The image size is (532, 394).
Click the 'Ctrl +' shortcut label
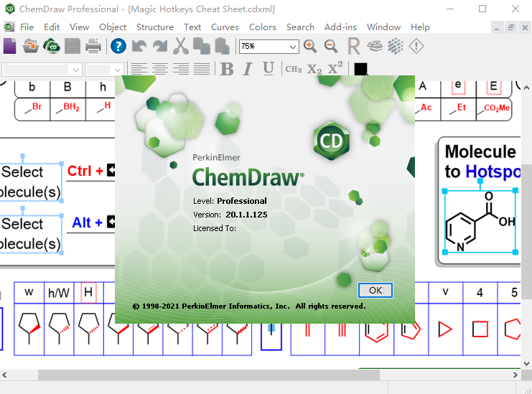[85, 171]
